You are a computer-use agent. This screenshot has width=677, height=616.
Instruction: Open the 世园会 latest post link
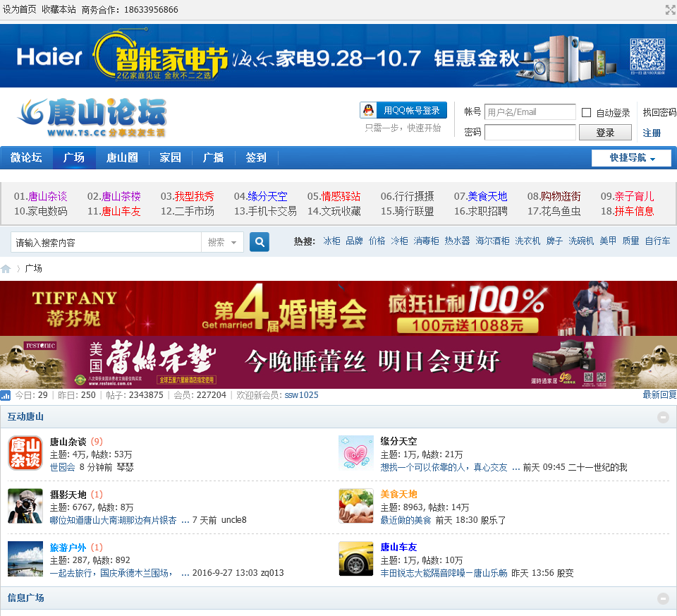click(x=63, y=467)
